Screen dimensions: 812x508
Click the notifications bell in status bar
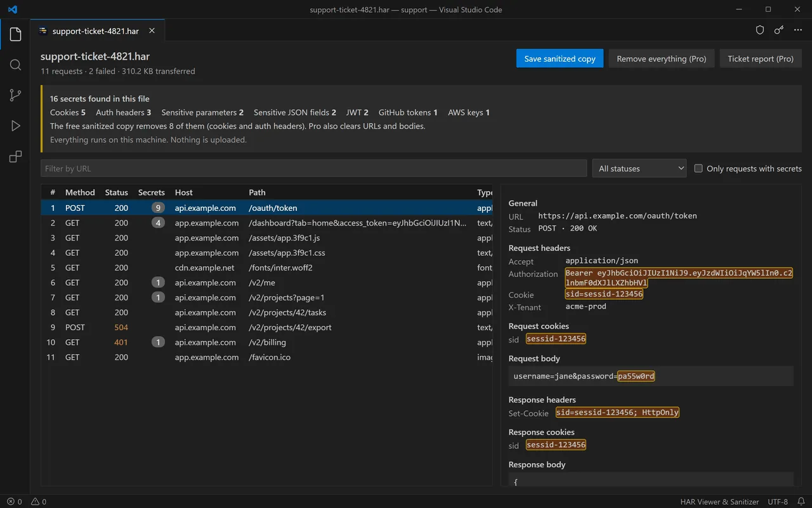(x=801, y=502)
